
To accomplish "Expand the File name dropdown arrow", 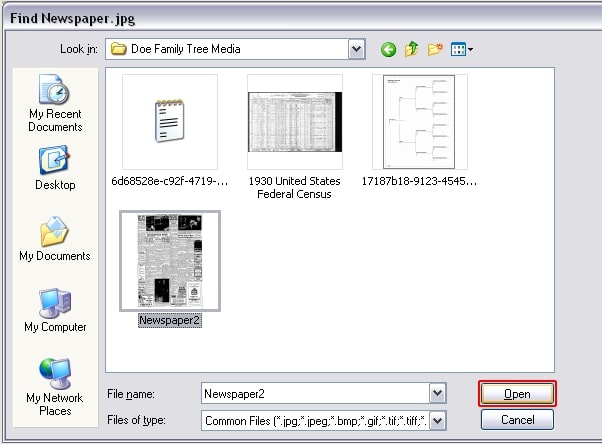I will click(437, 393).
